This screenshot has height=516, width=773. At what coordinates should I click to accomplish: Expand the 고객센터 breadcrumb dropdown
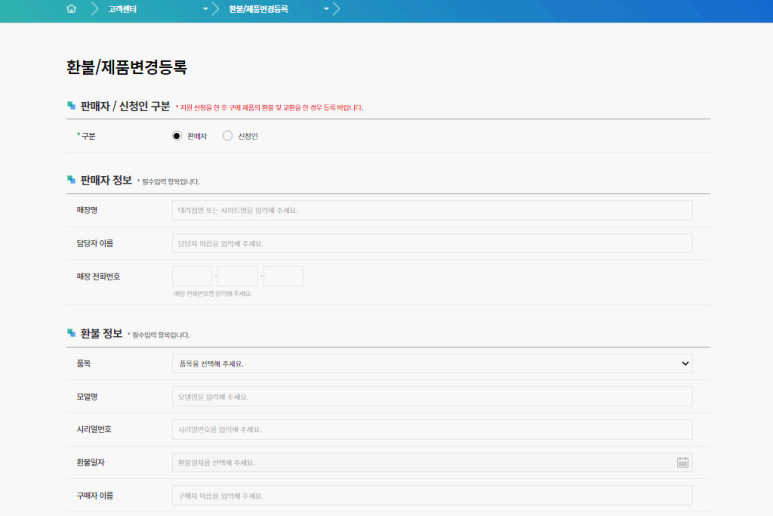pos(206,9)
